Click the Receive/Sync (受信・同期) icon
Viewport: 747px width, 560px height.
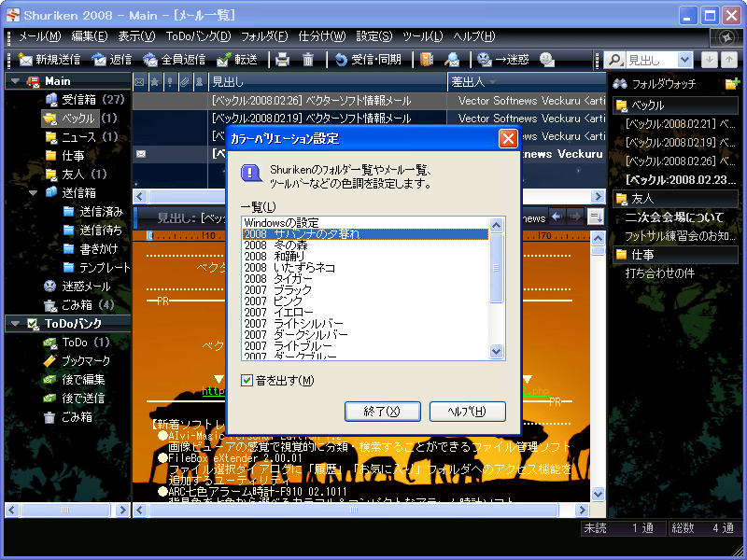(341, 60)
